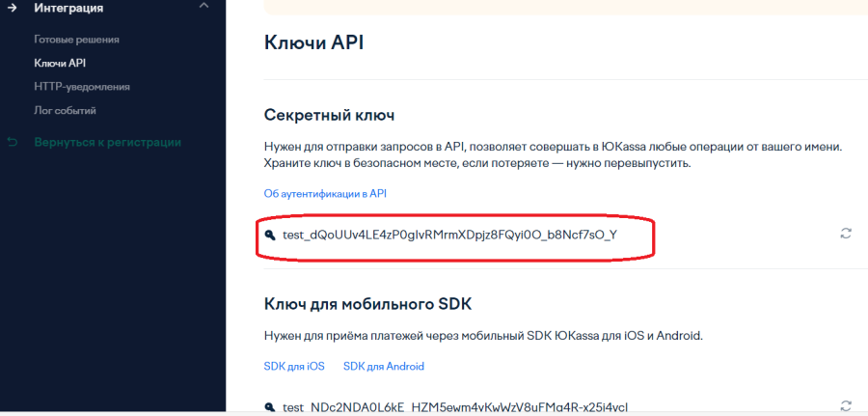Collapse the Интеграция section chevron
Image resolution: width=868 pixels, height=416 pixels.
tap(203, 7)
